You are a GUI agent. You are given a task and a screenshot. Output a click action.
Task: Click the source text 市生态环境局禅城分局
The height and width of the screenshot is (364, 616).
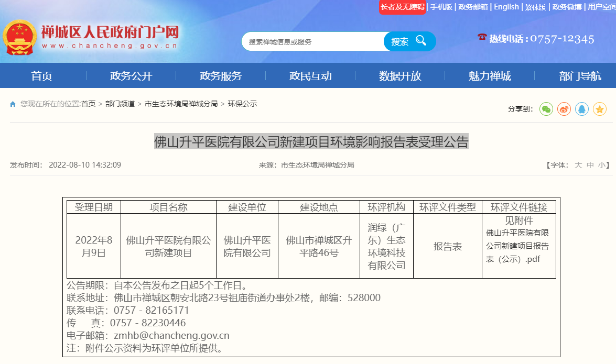317,165
